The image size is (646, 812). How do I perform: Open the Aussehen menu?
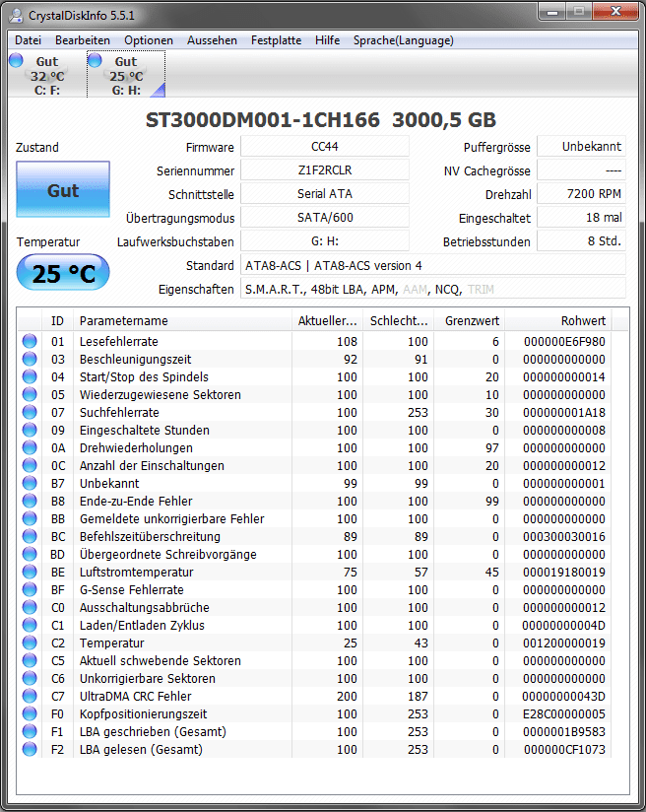tap(213, 40)
